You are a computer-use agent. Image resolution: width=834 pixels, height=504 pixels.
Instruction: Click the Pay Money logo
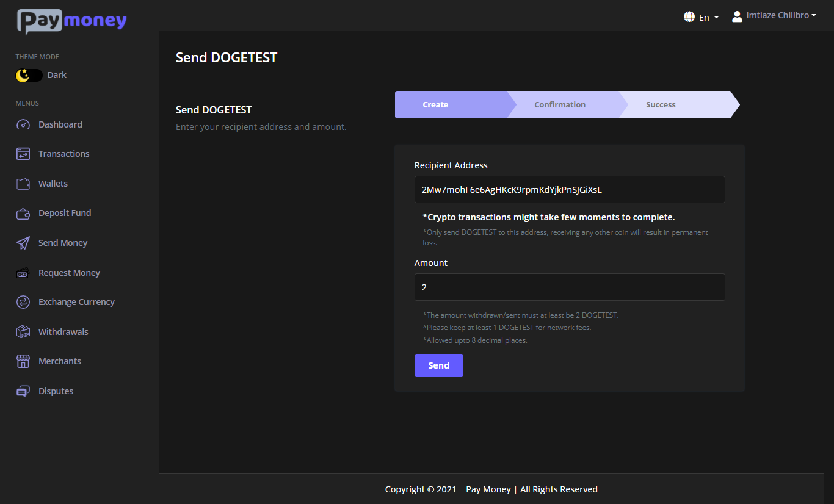click(71, 21)
